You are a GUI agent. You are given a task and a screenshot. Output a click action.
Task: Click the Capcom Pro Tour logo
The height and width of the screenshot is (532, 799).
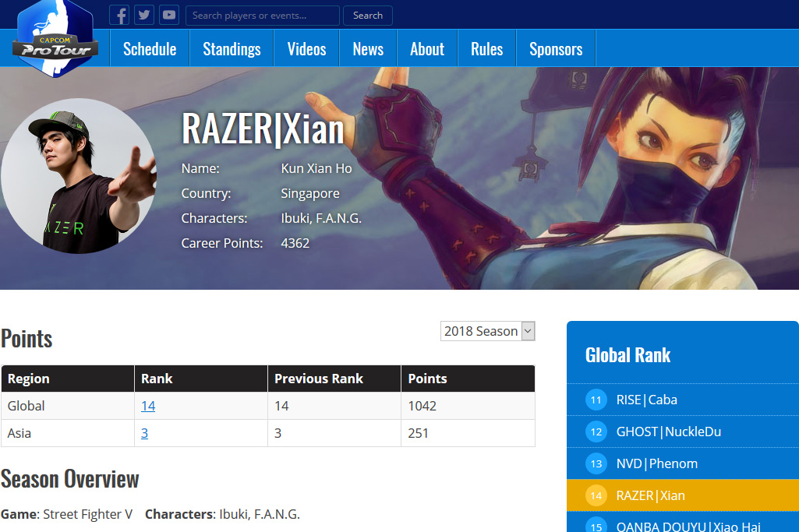[55, 39]
